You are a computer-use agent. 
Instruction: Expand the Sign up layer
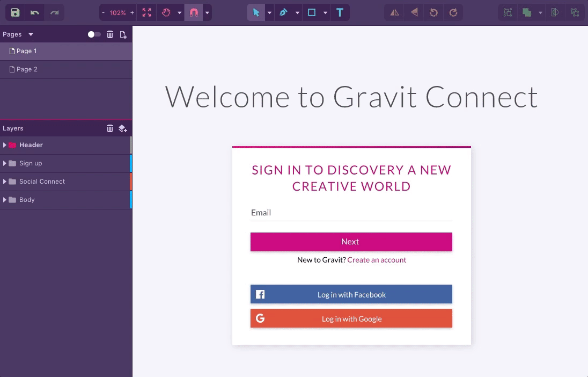4,163
